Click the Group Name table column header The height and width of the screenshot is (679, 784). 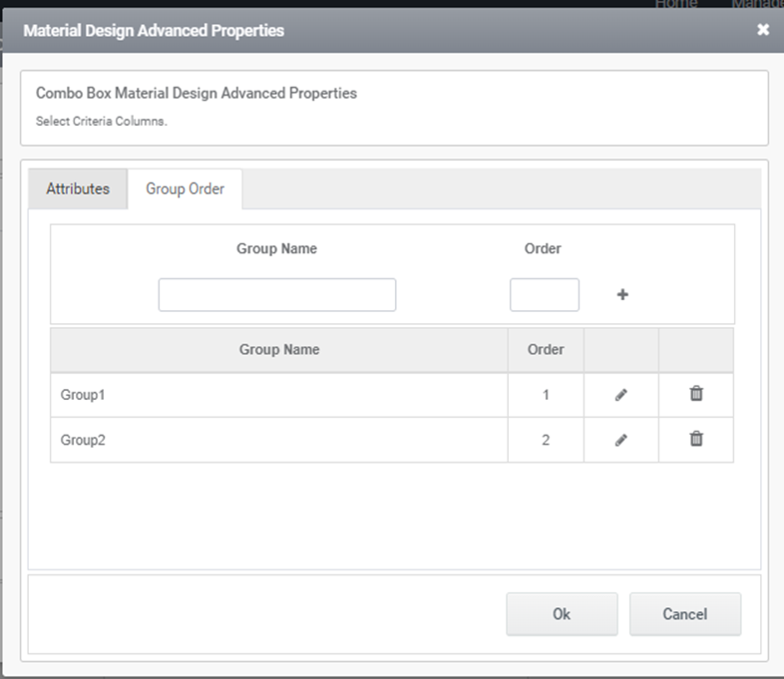(x=278, y=350)
